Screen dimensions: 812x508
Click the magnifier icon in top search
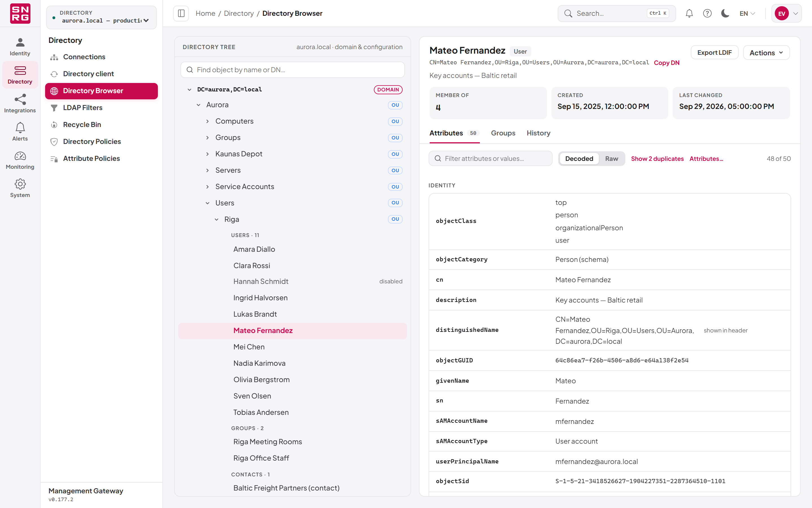[x=568, y=14]
